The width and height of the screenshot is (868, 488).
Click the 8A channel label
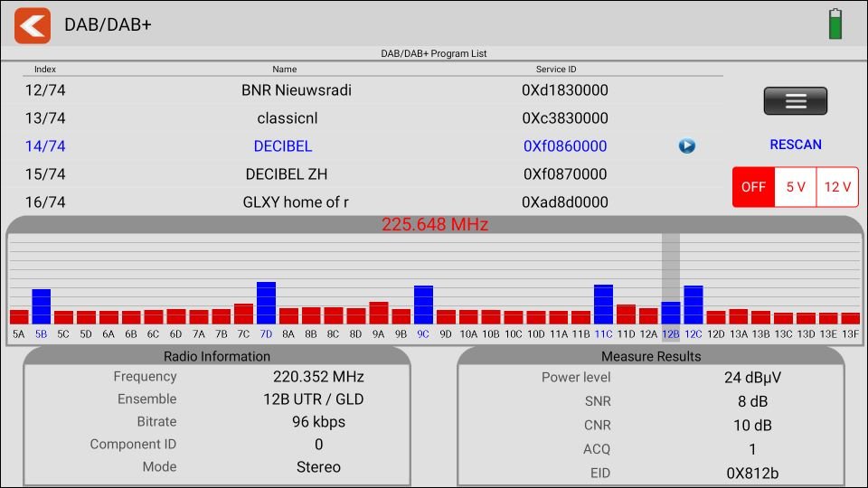tap(288, 334)
